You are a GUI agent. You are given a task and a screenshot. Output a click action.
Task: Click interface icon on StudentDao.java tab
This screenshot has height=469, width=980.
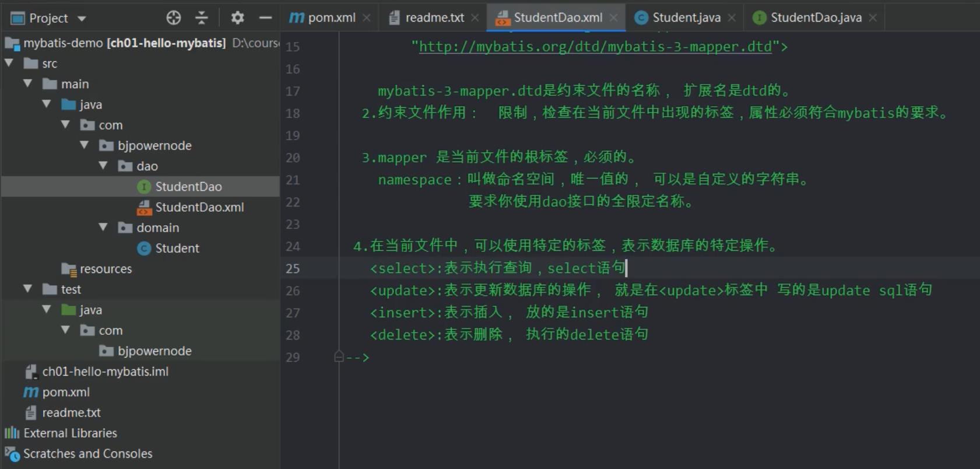click(x=759, y=18)
